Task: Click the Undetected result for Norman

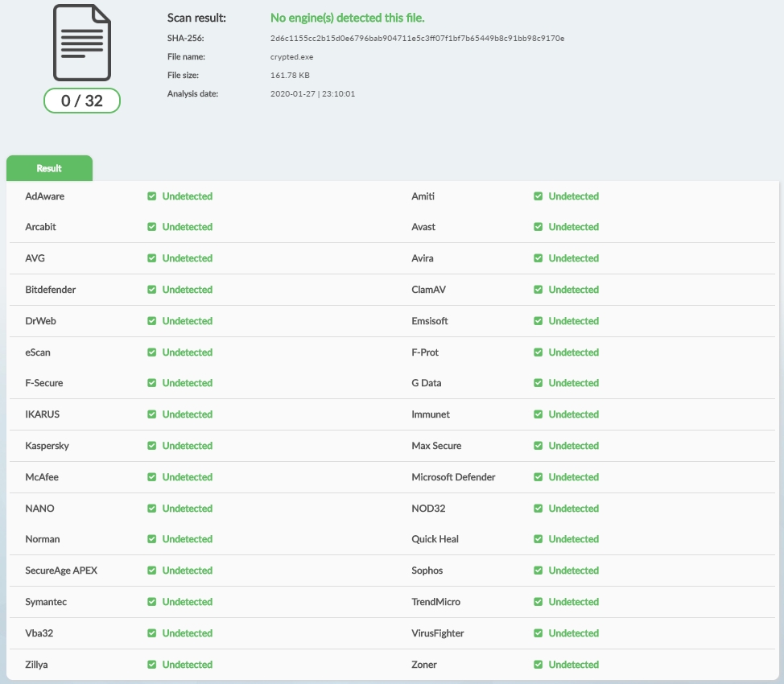Action: [x=188, y=539]
